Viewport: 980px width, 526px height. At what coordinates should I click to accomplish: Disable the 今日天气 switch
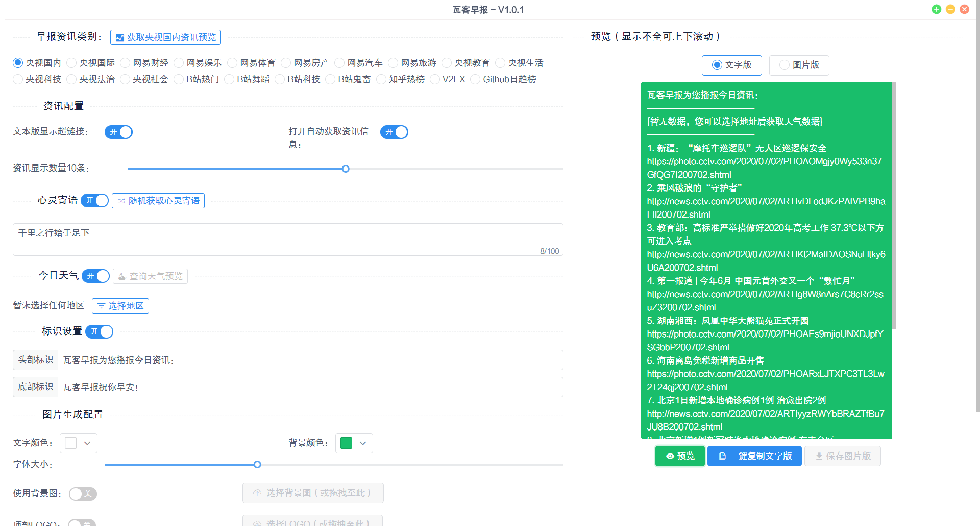96,276
